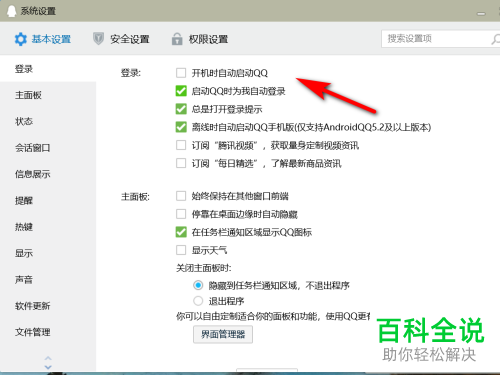Select 文件管理 in the sidebar
Image resolution: width=500 pixels, height=375 pixels.
[48, 332]
